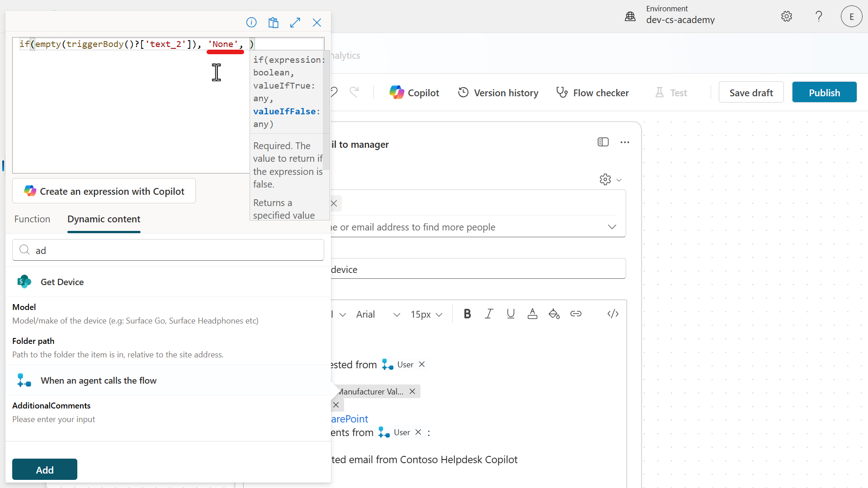Screen dimensions: 868x488
Task: Toggle italic text formatting
Action: (x=489, y=314)
